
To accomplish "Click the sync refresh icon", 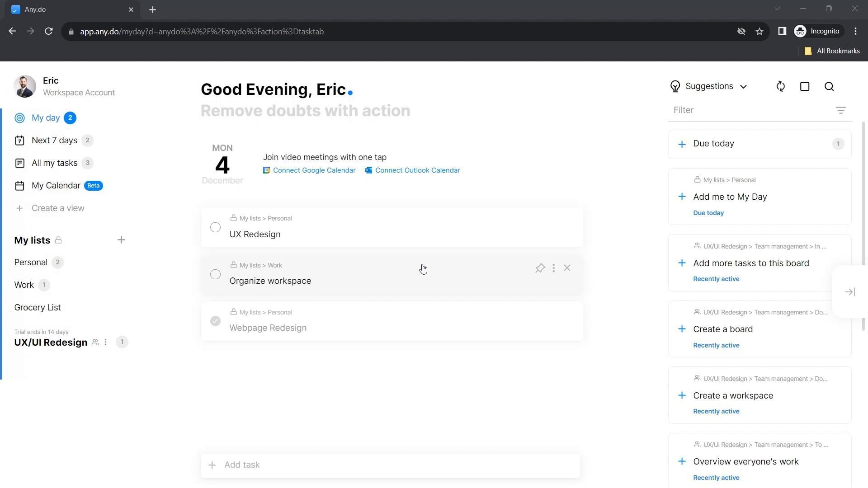I will point(780,87).
